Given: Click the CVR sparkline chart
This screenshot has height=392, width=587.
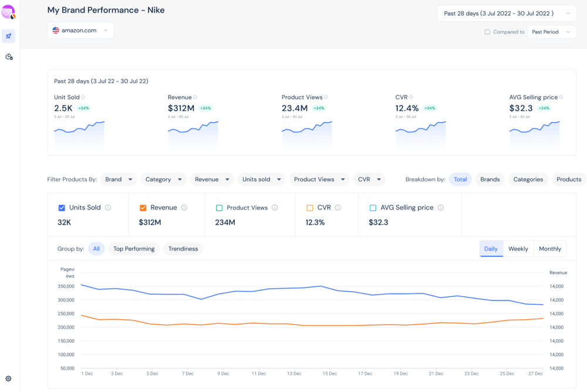Looking at the screenshot, I should (421, 134).
